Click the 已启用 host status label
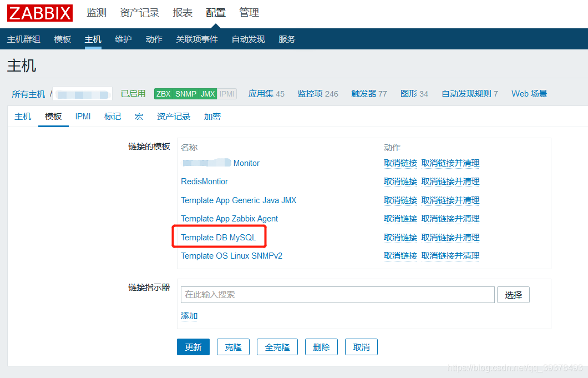Screen dimensions: 588x378 point(133,94)
